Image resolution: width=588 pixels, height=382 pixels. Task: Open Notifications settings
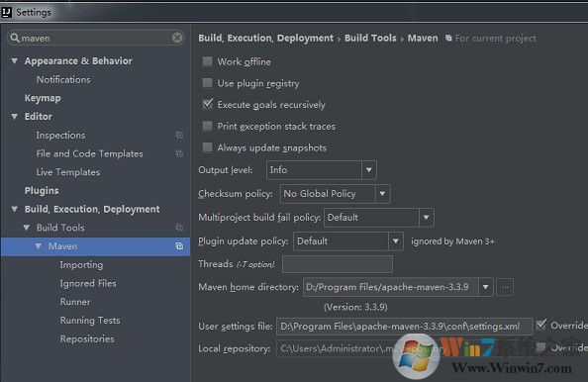63,79
